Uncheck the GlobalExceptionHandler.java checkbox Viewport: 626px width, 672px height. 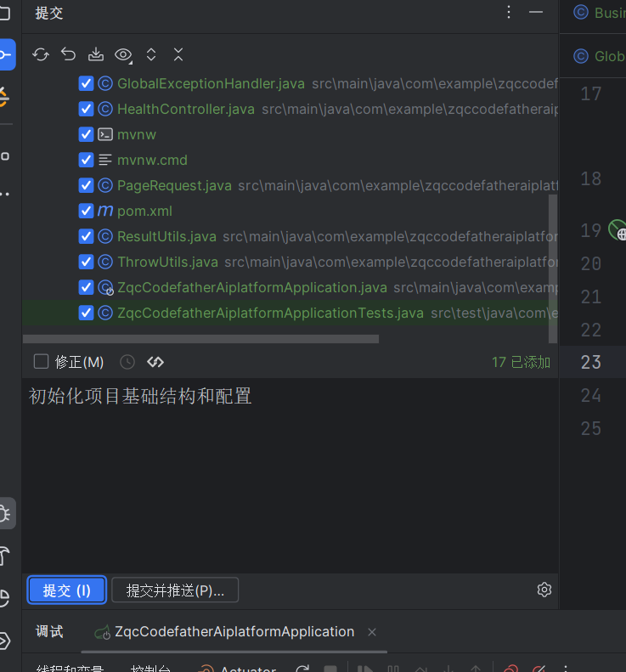86,83
